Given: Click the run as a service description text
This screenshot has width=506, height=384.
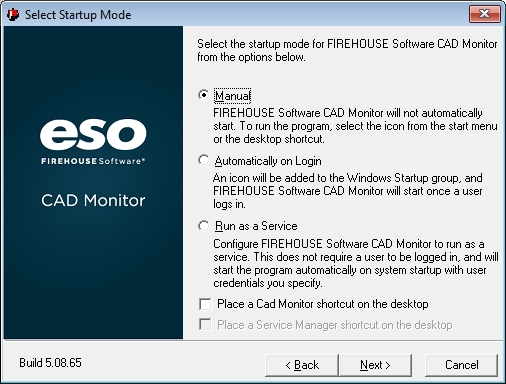Looking at the screenshot, I should click(x=356, y=263).
